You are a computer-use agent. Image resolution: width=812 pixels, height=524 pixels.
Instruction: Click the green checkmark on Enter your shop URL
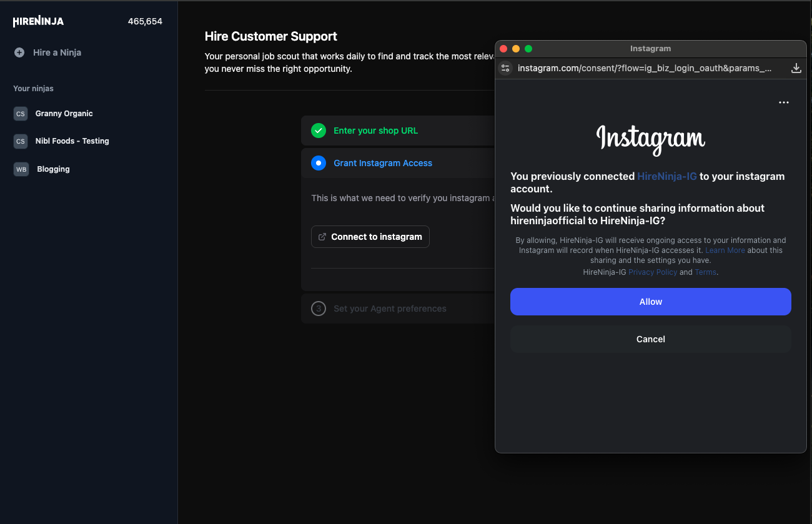coord(319,131)
